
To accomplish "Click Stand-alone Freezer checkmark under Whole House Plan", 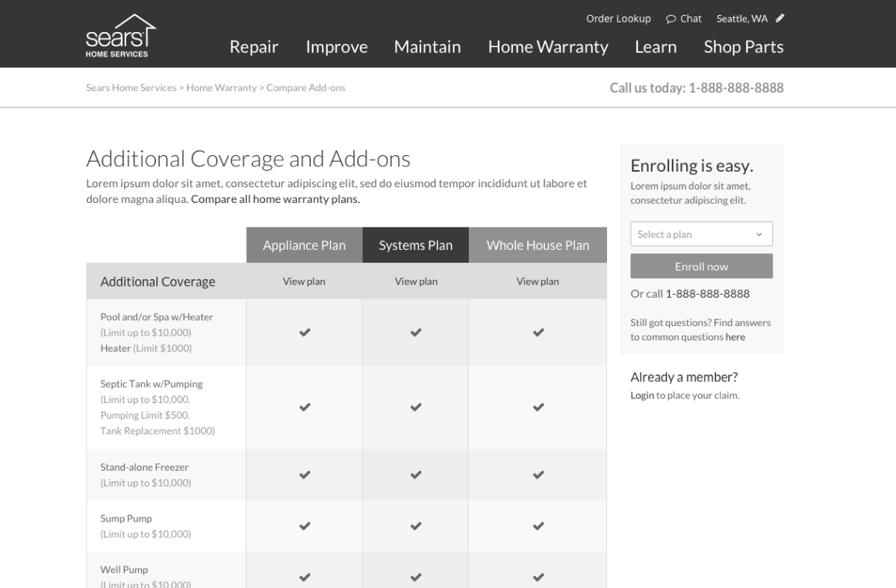I will [538, 475].
